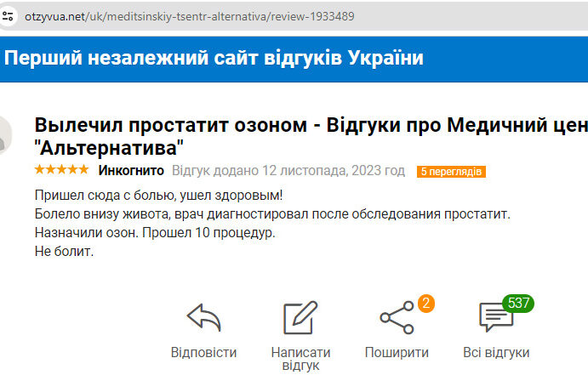Open the site header 'Перший незалежний сайт відгуків України'
This screenshot has width=588, height=392.
[x=214, y=59]
